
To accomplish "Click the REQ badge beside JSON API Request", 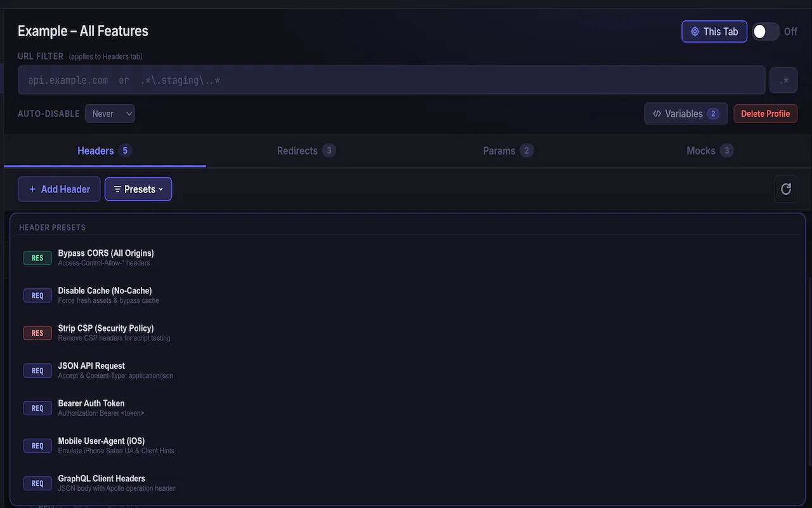I will tap(37, 370).
